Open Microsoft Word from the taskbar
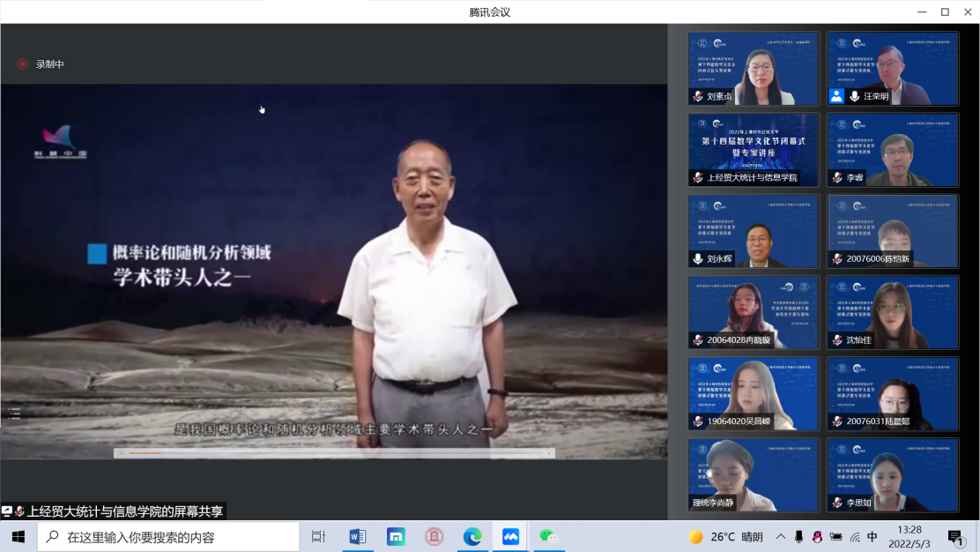Screen dimensions: 980x552 (x=358, y=536)
